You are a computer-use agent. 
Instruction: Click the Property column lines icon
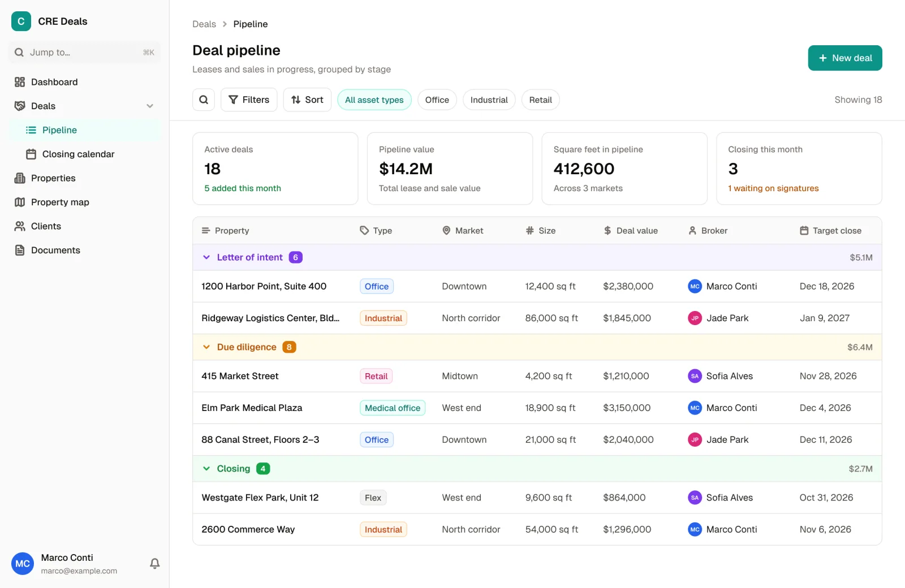pos(206,231)
